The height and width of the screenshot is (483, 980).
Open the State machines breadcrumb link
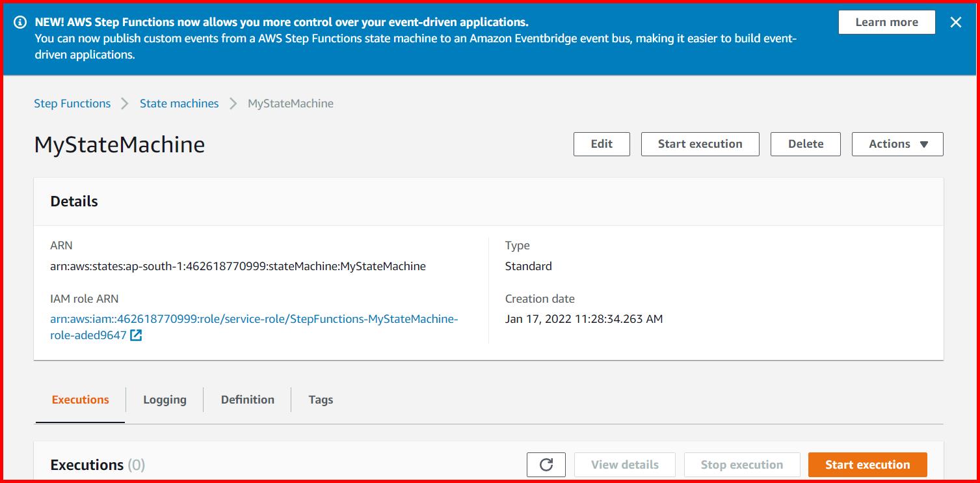point(179,103)
